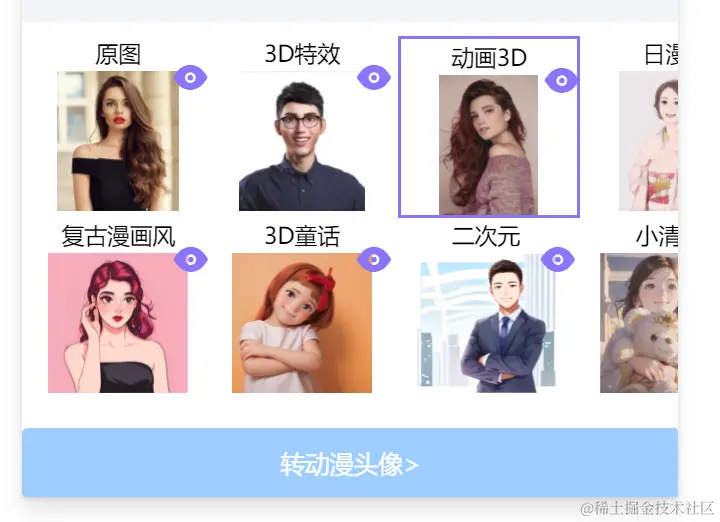This screenshot has height=522, width=720.
Task: Click the 原图 title label
Action: (x=118, y=55)
